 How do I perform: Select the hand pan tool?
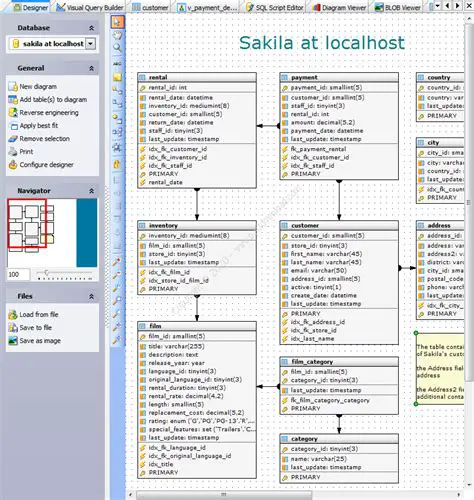pyautogui.click(x=117, y=35)
